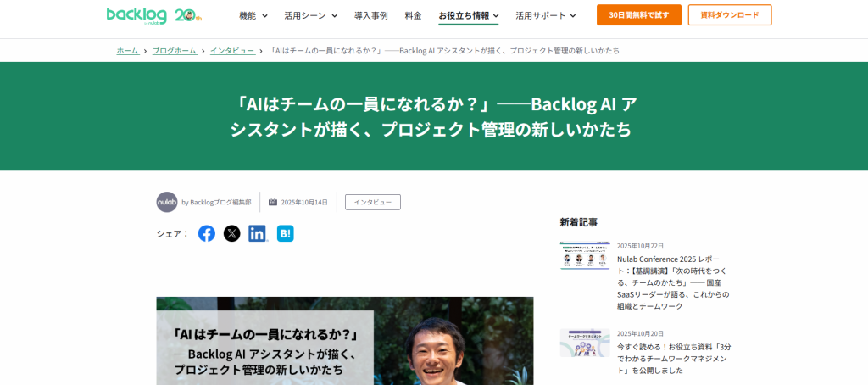Open the チームワークマネジメント article thumbnail
The height and width of the screenshot is (385, 868).
click(x=585, y=343)
